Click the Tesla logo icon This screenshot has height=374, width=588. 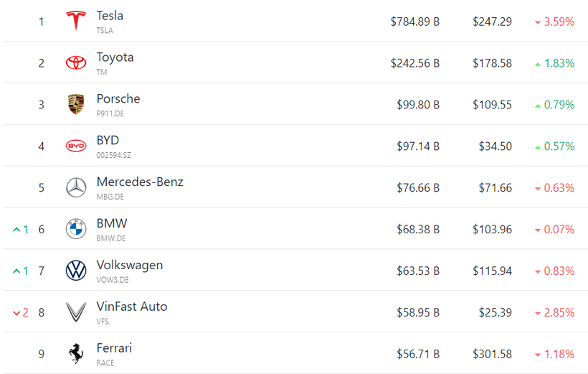[76, 22]
